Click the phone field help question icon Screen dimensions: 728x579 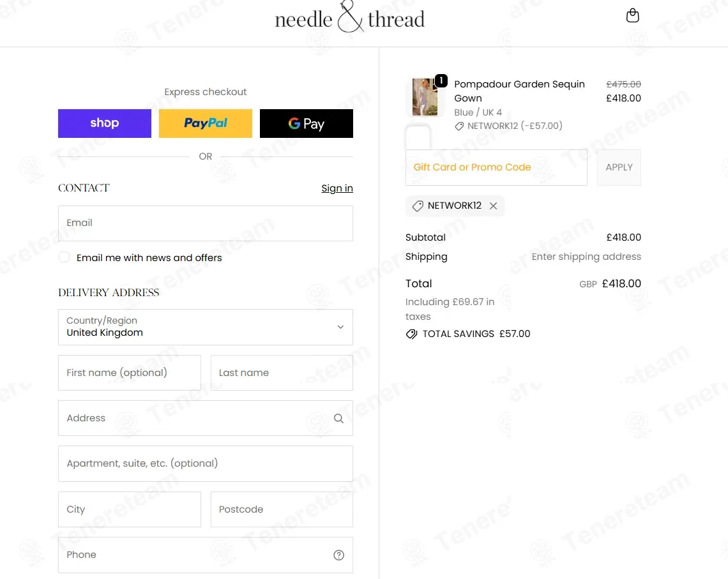[338, 555]
